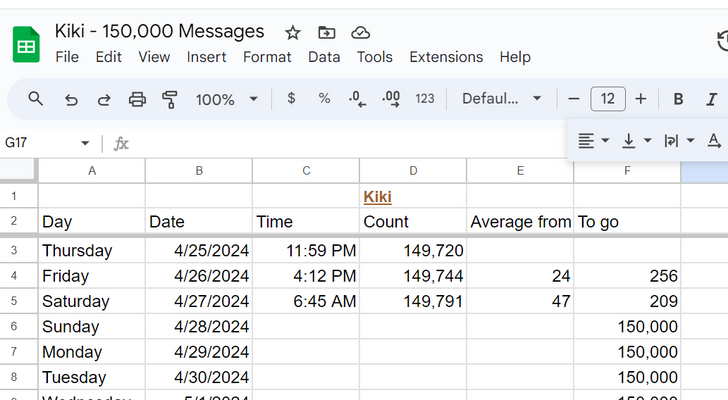This screenshot has height=400, width=728.
Task: Open the Extensions menu
Action: pyautogui.click(x=446, y=57)
